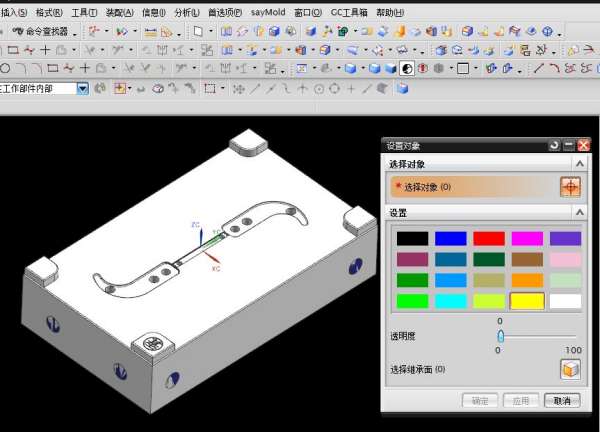Click the funnel filter icon beside selection scope
The height and width of the screenshot is (432, 600).
pos(99,88)
